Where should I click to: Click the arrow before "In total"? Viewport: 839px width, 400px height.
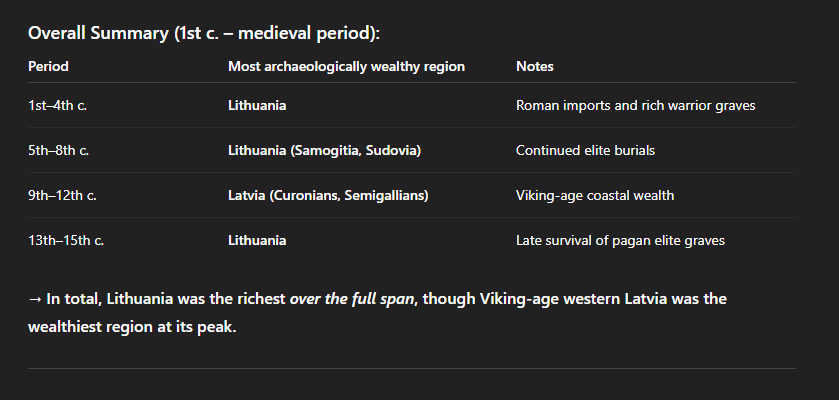click(x=35, y=299)
